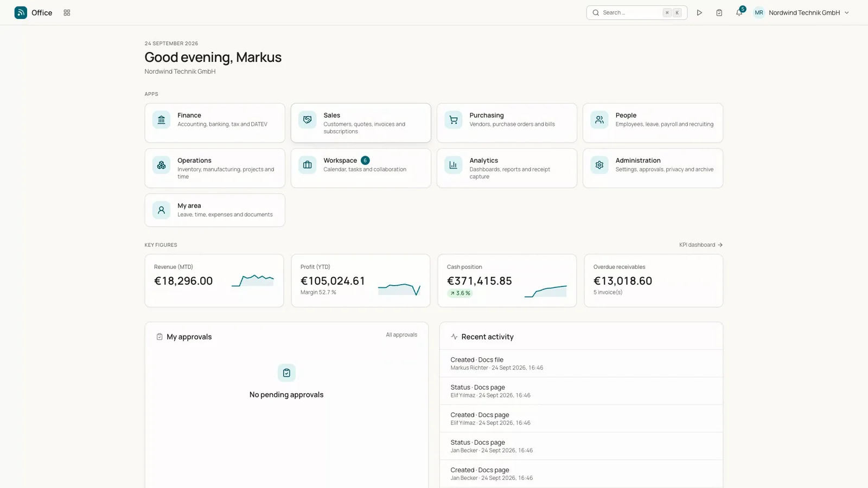
Task: Click in the Search input field
Action: coord(637,12)
